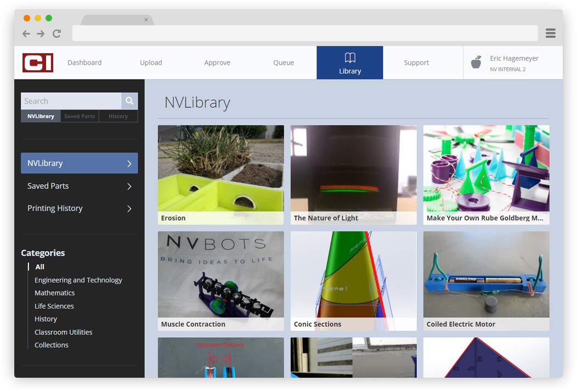577x392 pixels.
Task: Open the Approve section
Action: pyautogui.click(x=217, y=63)
